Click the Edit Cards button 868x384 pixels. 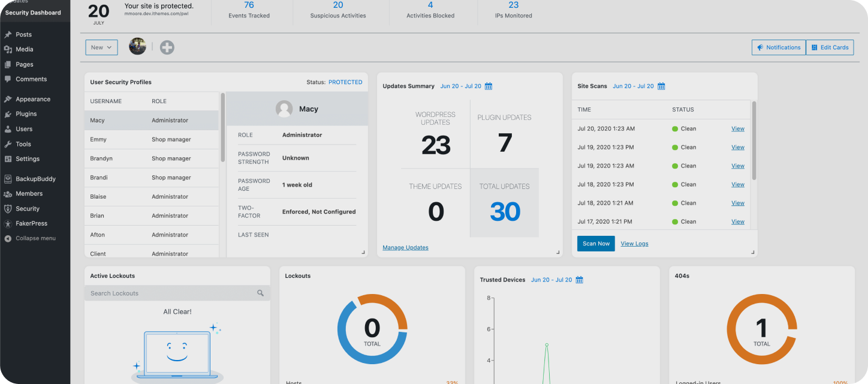pyautogui.click(x=830, y=47)
